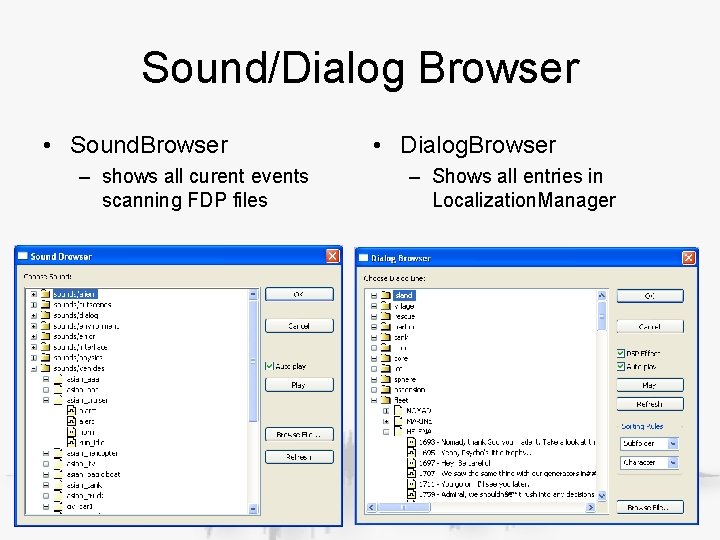The height and width of the screenshot is (540, 720).
Task: Toggle Auto play checkbox in Dialog Browser
Action: [621, 366]
